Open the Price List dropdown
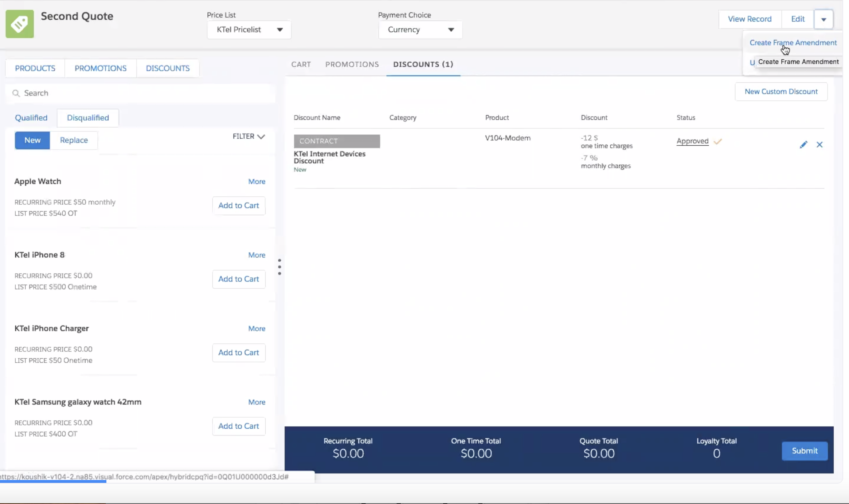This screenshot has height=504, width=849. click(249, 29)
